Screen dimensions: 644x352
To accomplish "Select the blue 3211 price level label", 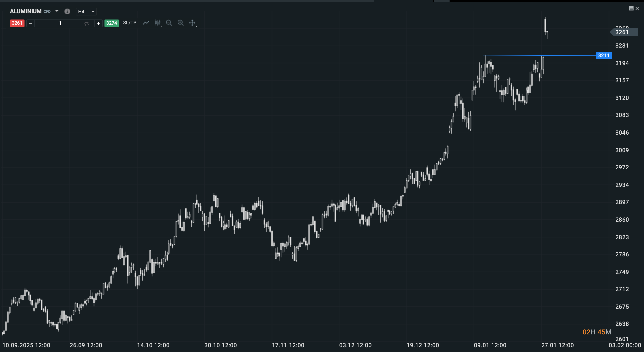I will pyautogui.click(x=604, y=55).
